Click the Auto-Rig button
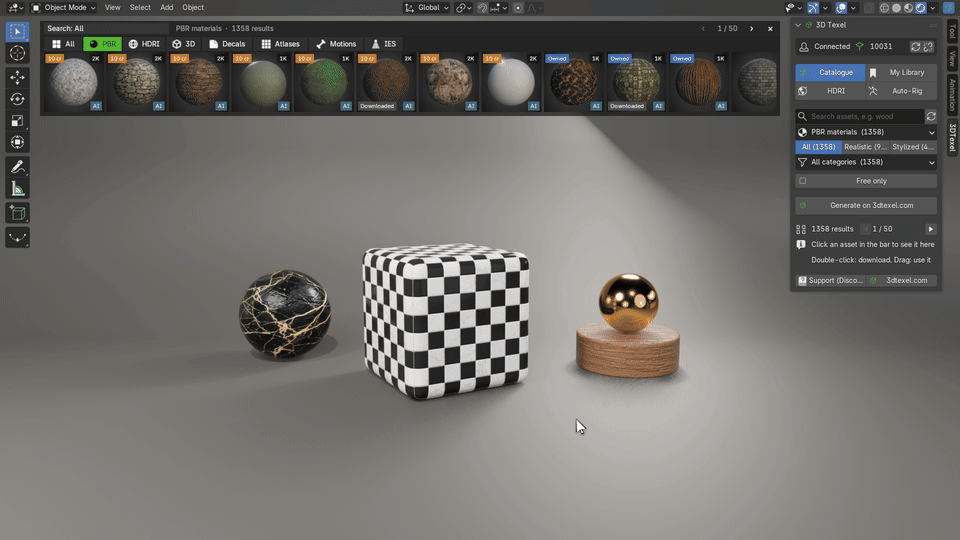Screen dimensions: 960x540 click(x=902, y=91)
